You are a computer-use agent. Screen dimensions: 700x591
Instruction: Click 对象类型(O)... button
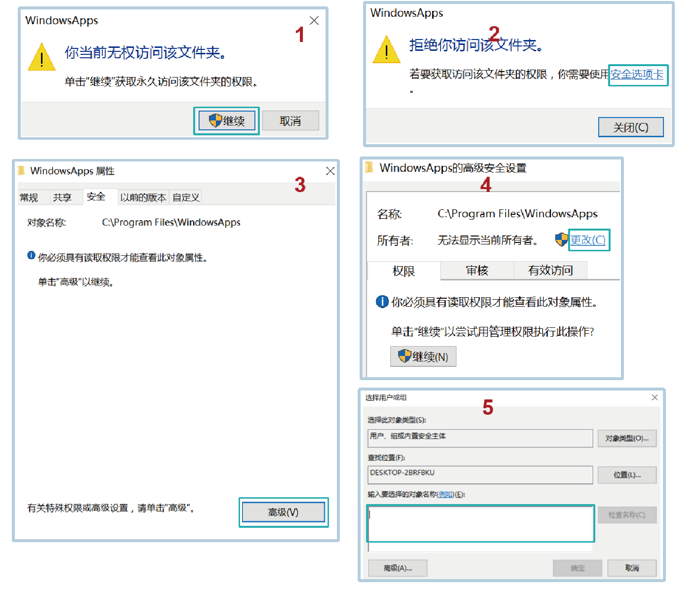pos(627,438)
